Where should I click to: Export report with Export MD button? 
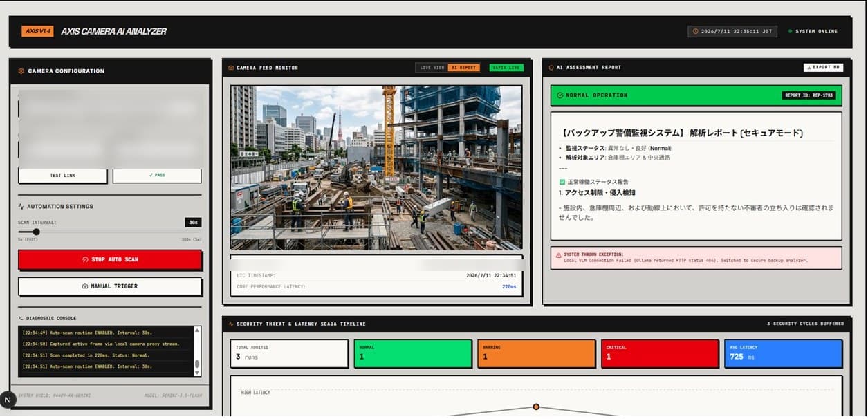coord(823,68)
